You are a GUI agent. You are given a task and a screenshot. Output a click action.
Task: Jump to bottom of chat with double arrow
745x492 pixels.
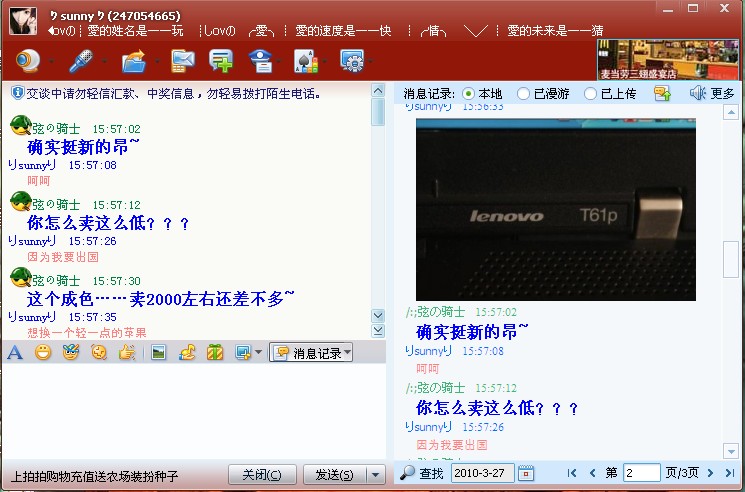[378, 331]
